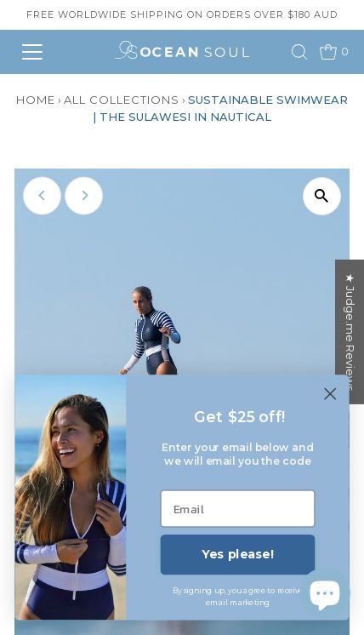This screenshot has width=364, height=635.
Task: Click the Yes please! button
Action: pyautogui.click(x=237, y=554)
